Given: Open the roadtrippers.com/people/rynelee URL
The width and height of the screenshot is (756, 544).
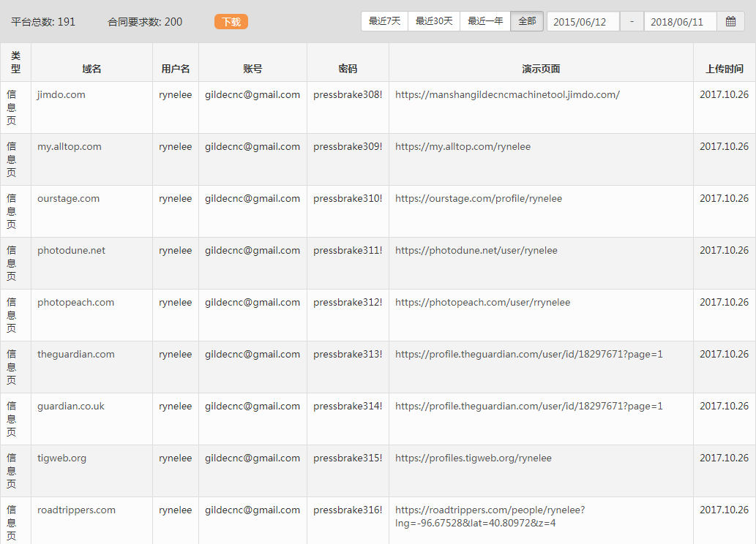Looking at the screenshot, I should [x=490, y=516].
